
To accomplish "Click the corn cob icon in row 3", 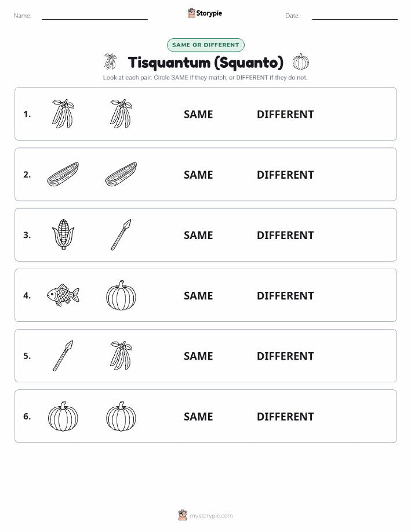I will [x=63, y=234].
